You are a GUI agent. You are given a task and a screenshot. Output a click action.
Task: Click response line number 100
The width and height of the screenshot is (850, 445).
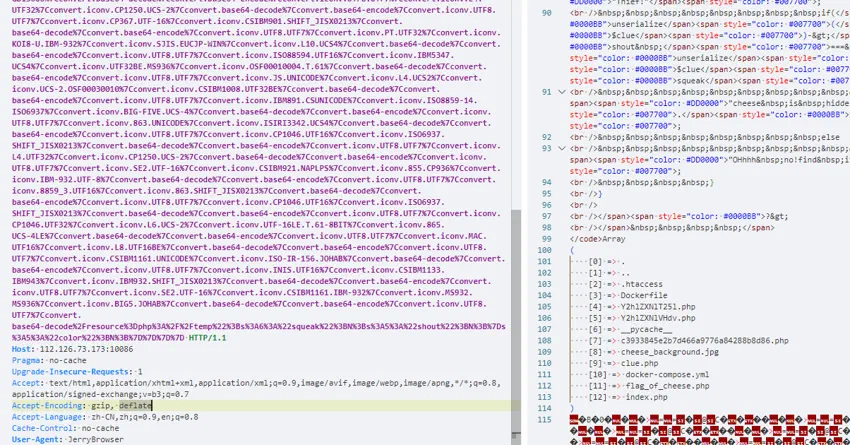pyautogui.click(x=544, y=250)
